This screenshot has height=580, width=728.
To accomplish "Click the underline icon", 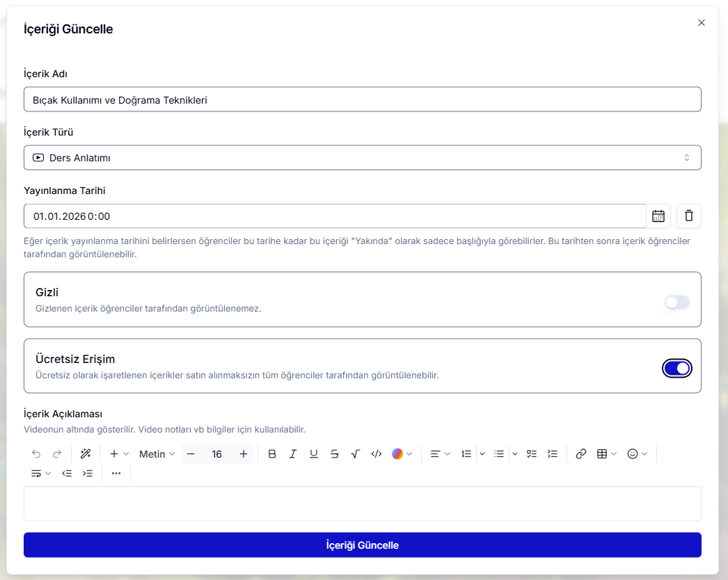I will (x=314, y=454).
